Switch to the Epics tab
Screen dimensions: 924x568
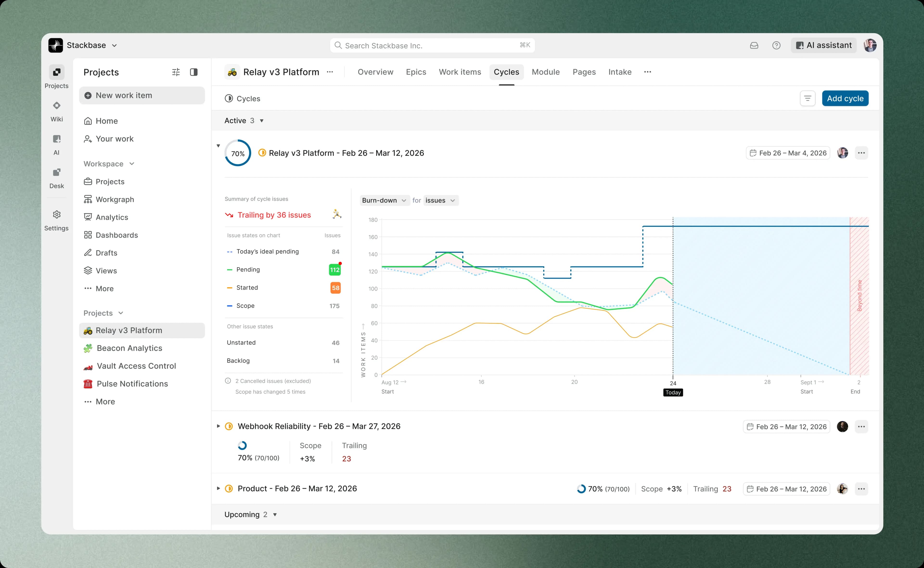(416, 72)
